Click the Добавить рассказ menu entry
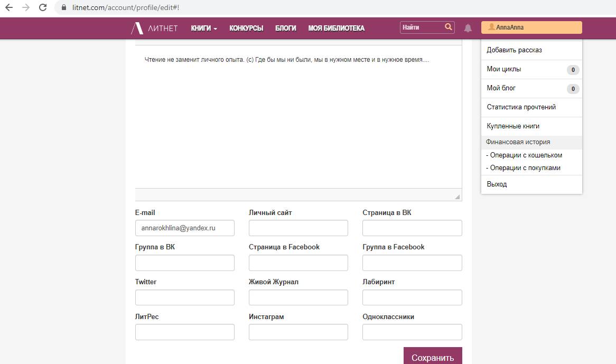Image resolution: width=616 pixels, height=364 pixels. 514,50
